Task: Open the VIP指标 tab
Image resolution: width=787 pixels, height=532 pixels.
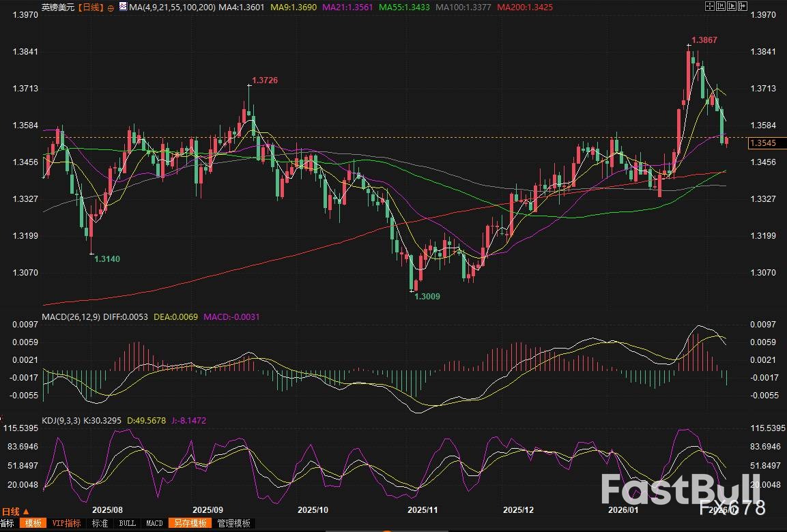Action: [x=66, y=523]
